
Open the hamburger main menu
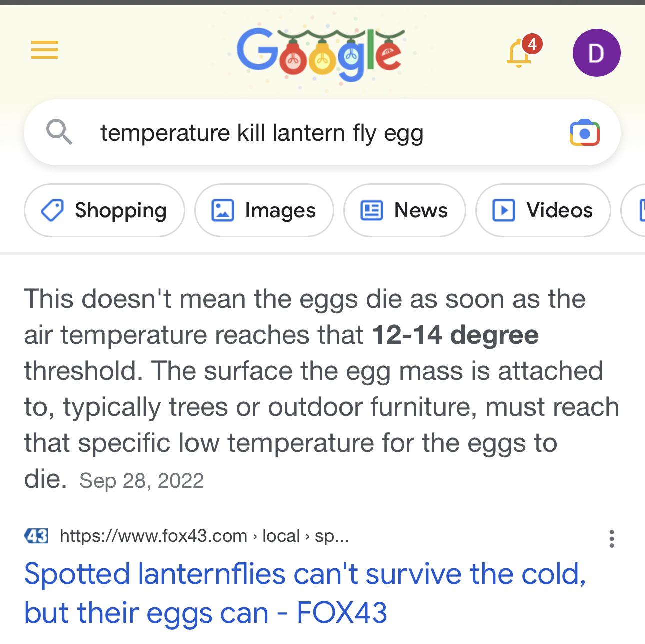point(45,50)
